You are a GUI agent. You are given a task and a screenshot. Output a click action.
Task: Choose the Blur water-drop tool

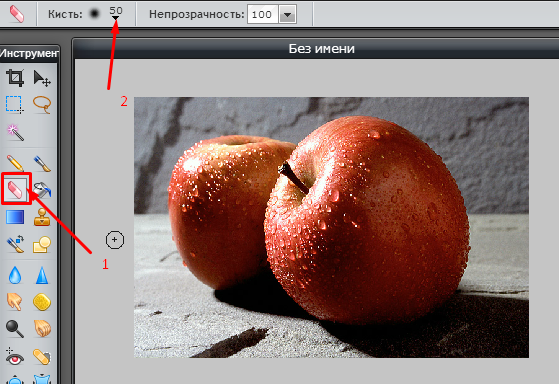[15, 276]
